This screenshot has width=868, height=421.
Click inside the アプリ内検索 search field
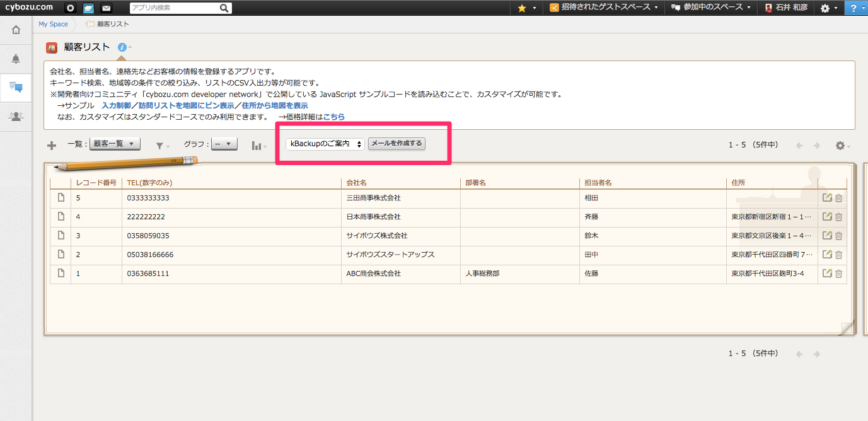click(175, 8)
